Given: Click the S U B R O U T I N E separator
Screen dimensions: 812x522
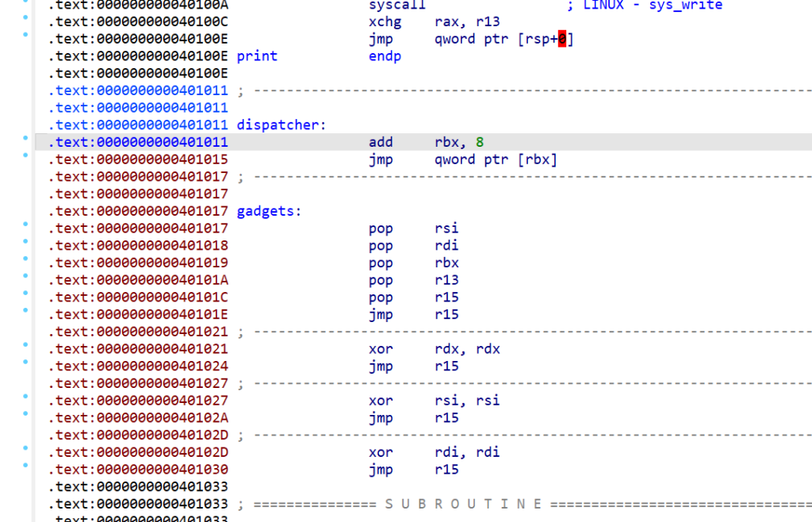Looking at the screenshot, I should [464, 504].
